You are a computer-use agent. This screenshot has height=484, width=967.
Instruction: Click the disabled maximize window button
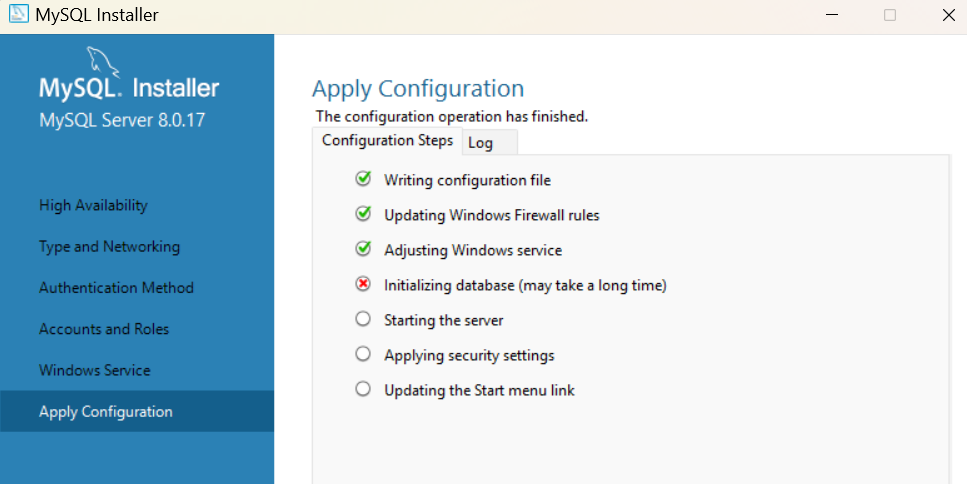890,15
